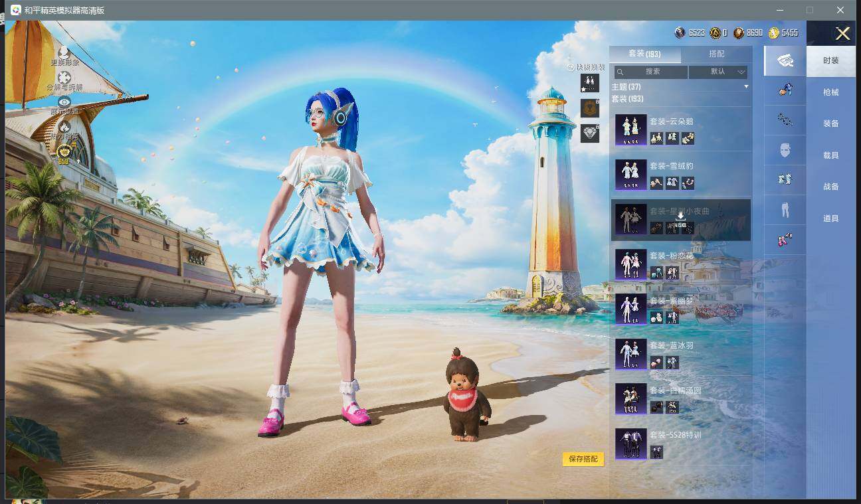Open the flame power file icon
The height and width of the screenshot is (504, 861).
[x=64, y=126]
